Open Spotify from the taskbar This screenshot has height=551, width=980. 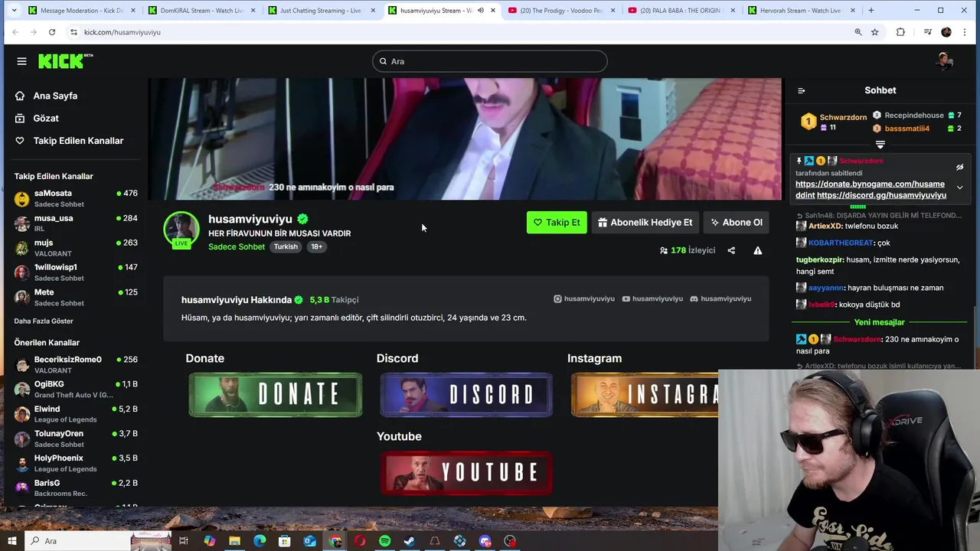click(384, 541)
